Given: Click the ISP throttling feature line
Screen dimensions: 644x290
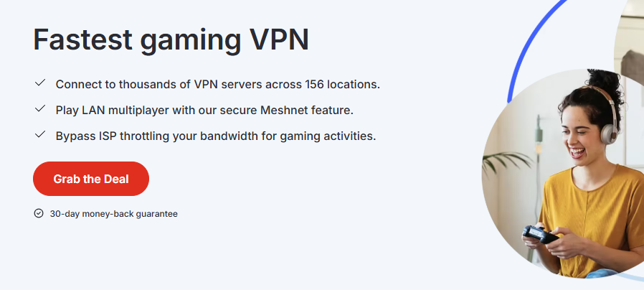Looking at the screenshot, I should (x=215, y=136).
